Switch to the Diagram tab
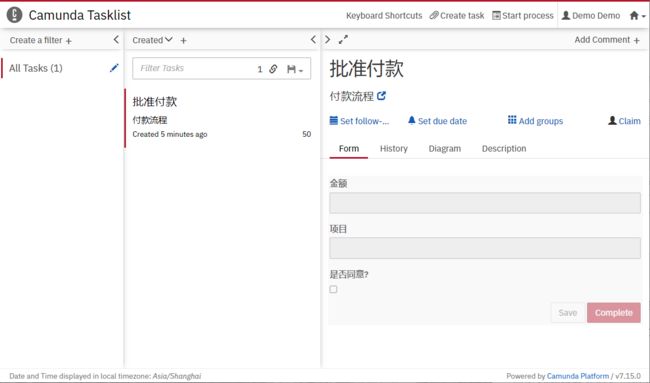 (444, 149)
